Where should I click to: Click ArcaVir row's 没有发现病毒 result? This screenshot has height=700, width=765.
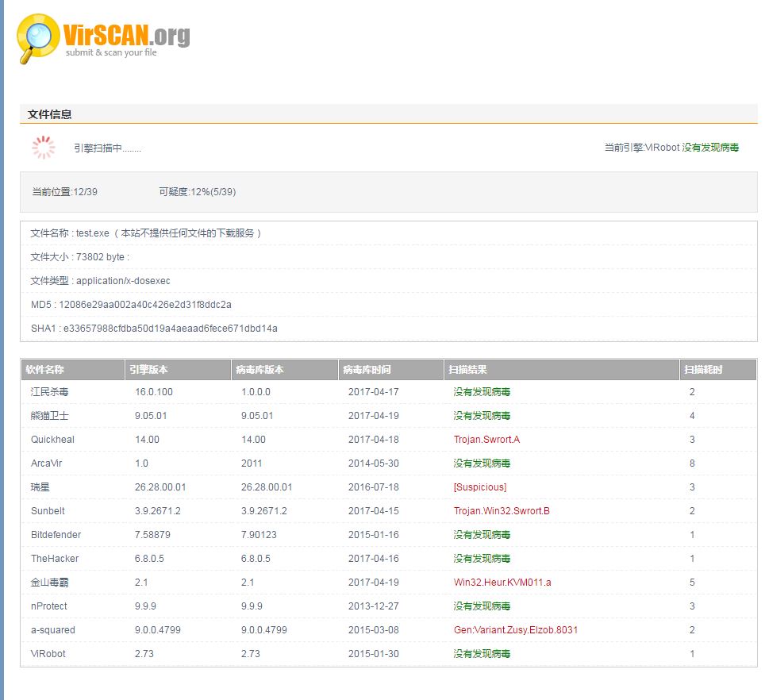pos(482,463)
